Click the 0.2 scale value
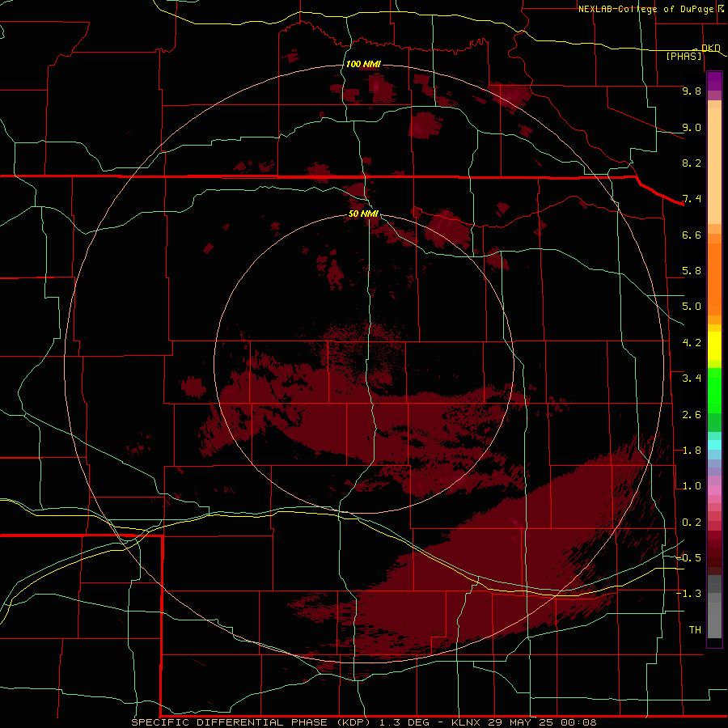The width and height of the screenshot is (728, 728). click(x=692, y=523)
